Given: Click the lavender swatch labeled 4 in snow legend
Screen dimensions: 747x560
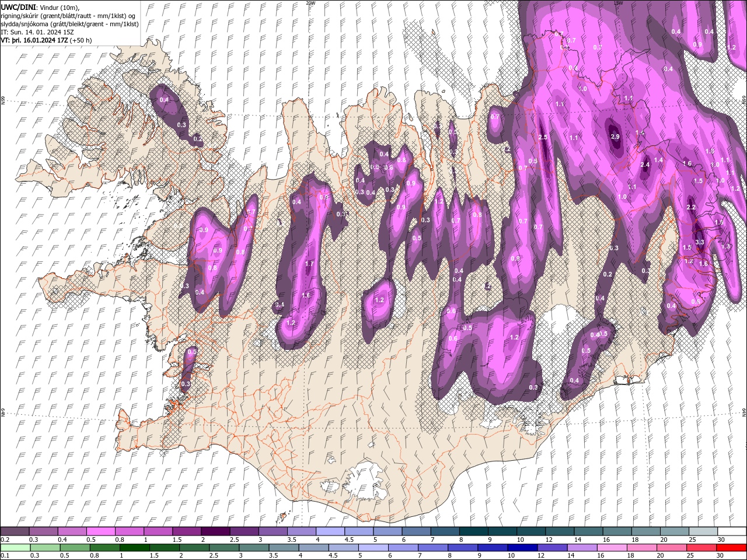Looking at the screenshot, I should [x=330, y=531].
